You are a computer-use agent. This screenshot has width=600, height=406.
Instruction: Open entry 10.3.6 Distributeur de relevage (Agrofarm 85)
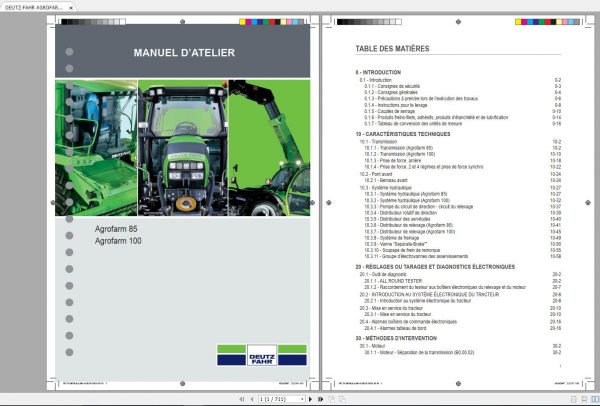point(408,225)
